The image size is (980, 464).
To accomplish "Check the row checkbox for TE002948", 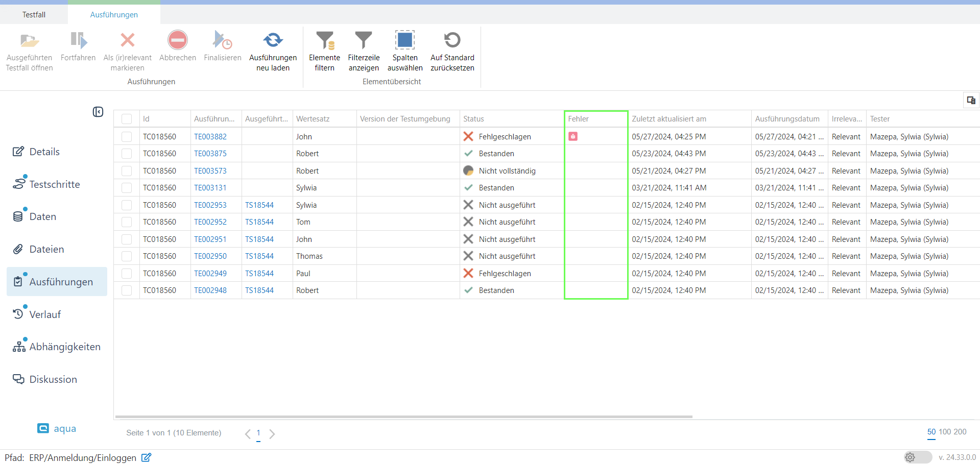I will point(127,290).
